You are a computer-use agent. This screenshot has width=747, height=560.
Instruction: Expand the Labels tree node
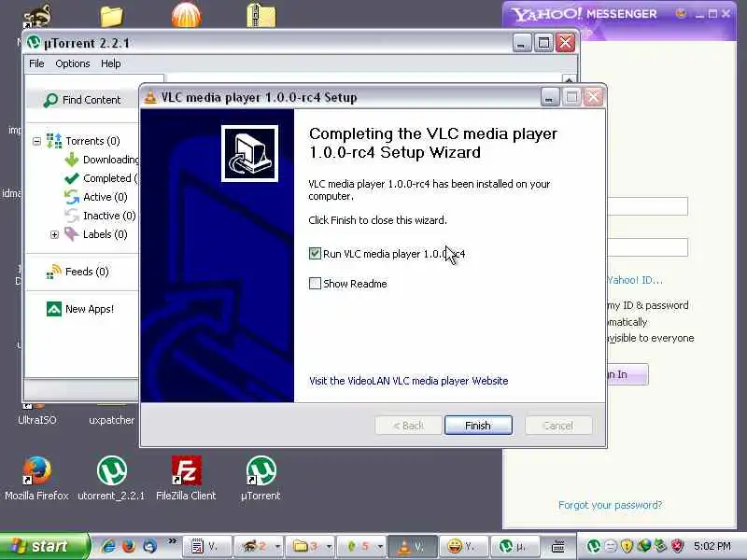[x=54, y=234]
